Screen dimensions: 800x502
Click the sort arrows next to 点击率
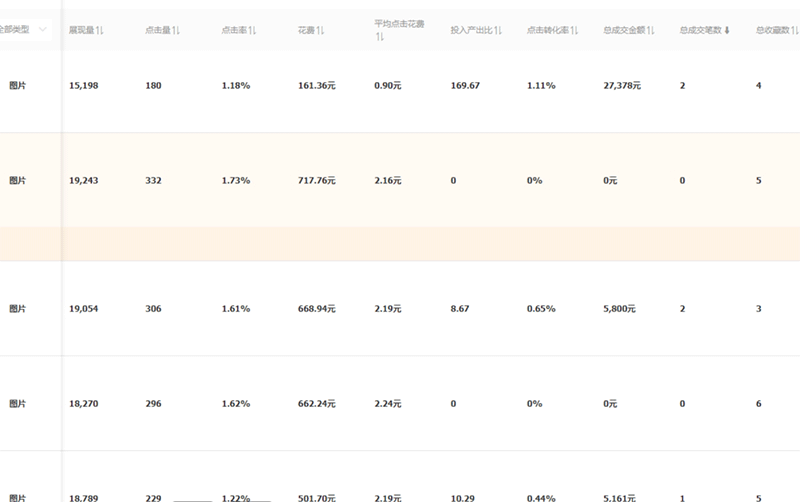click(x=253, y=31)
